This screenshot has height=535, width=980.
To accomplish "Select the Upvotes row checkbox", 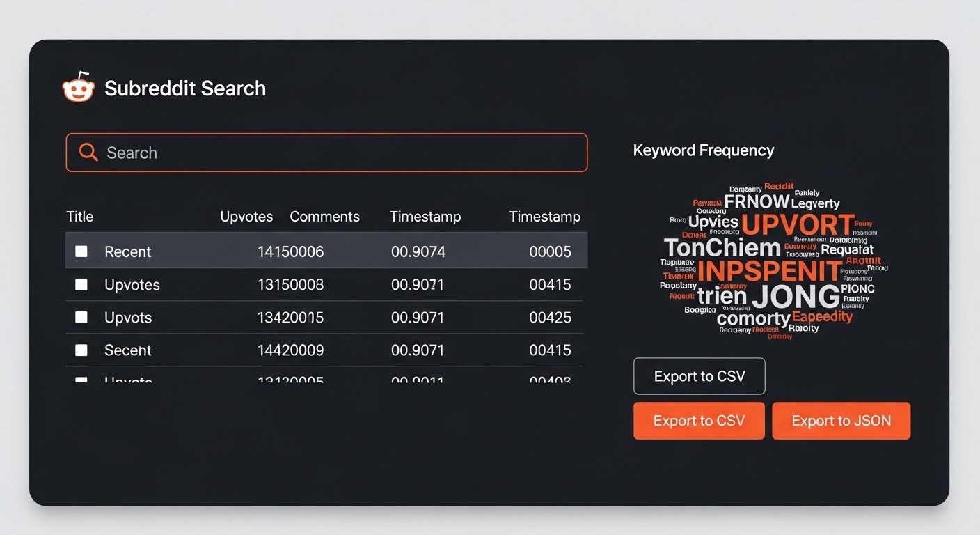I will click(x=81, y=284).
